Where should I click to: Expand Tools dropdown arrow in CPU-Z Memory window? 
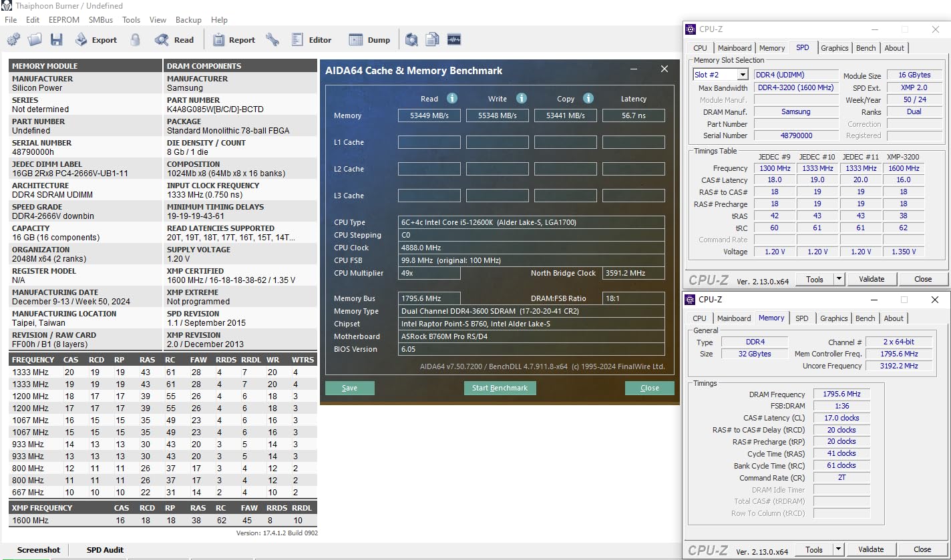coord(839,549)
